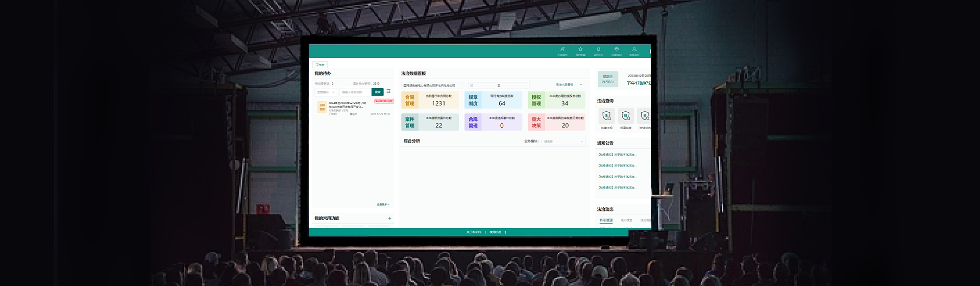Image resolution: width=980 pixels, height=286 pixels.
Task: Expand the 法治人员看板 dropdown
Action: [x=568, y=85]
